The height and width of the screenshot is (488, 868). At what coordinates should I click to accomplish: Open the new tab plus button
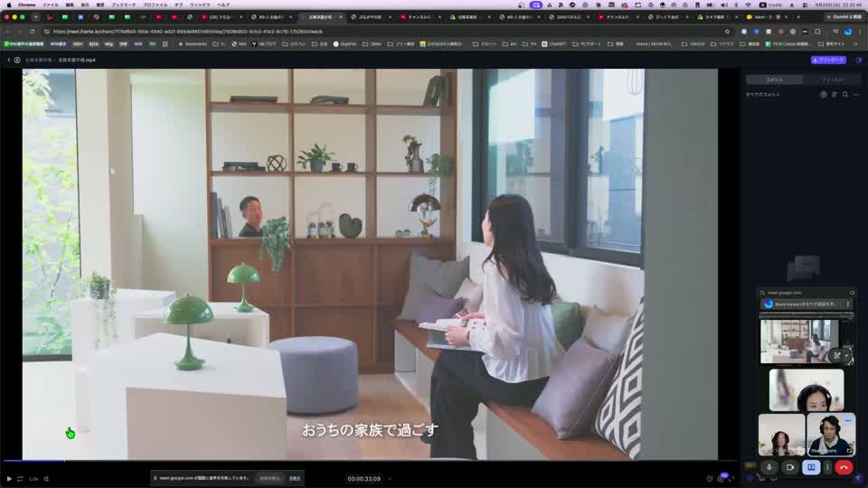797,17
